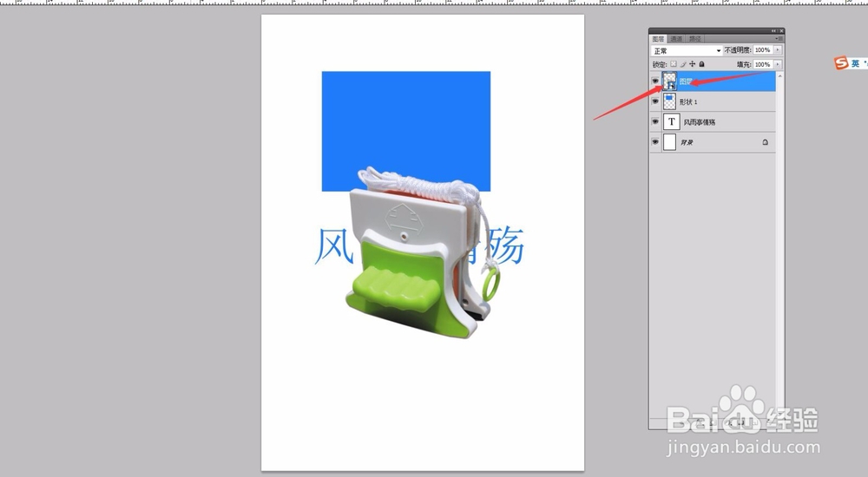Enable lock position cross icon
Image resolution: width=868 pixels, height=477 pixels.
(692, 64)
